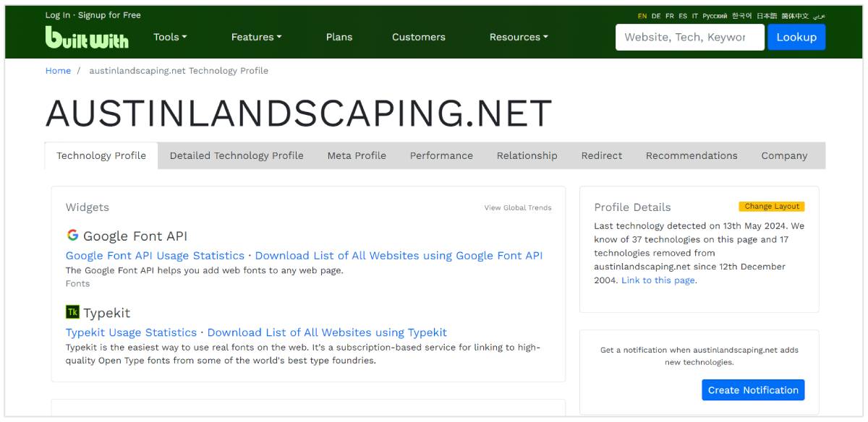This screenshot has width=868, height=422.
Task: Open the Company tab
Action: (784, 155)
